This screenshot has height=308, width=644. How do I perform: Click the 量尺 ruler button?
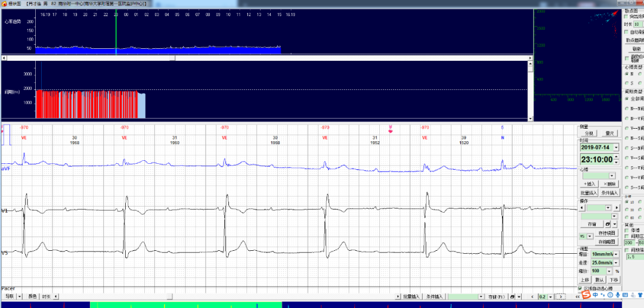pyautogui.click(x=610, y=133)
